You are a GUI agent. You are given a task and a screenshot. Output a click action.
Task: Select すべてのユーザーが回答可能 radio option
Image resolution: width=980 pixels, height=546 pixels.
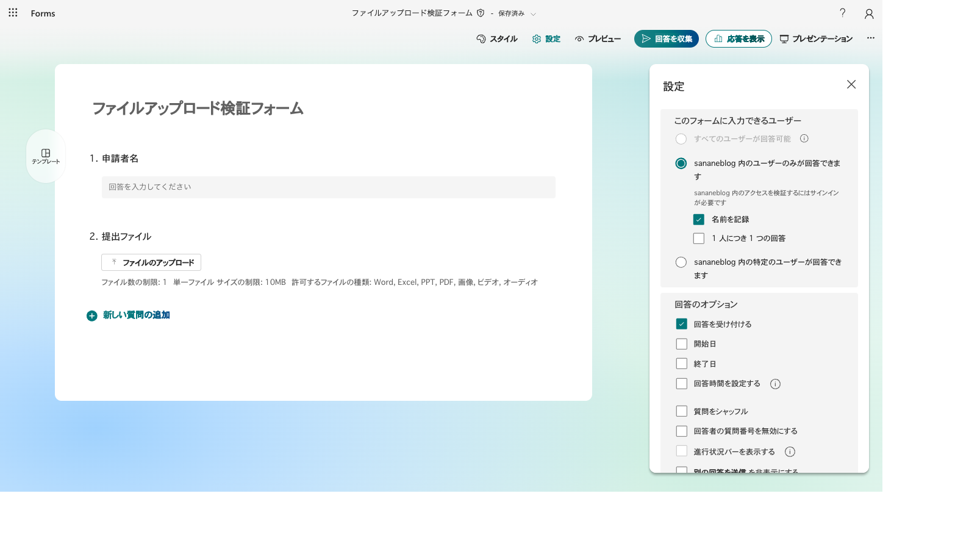pos(681,139)
